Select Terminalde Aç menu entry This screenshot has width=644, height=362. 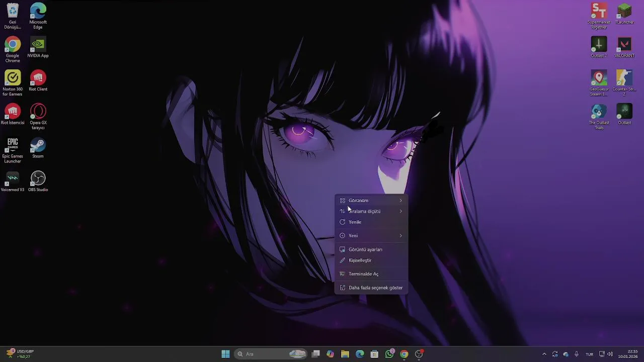(x=371, y=274)
